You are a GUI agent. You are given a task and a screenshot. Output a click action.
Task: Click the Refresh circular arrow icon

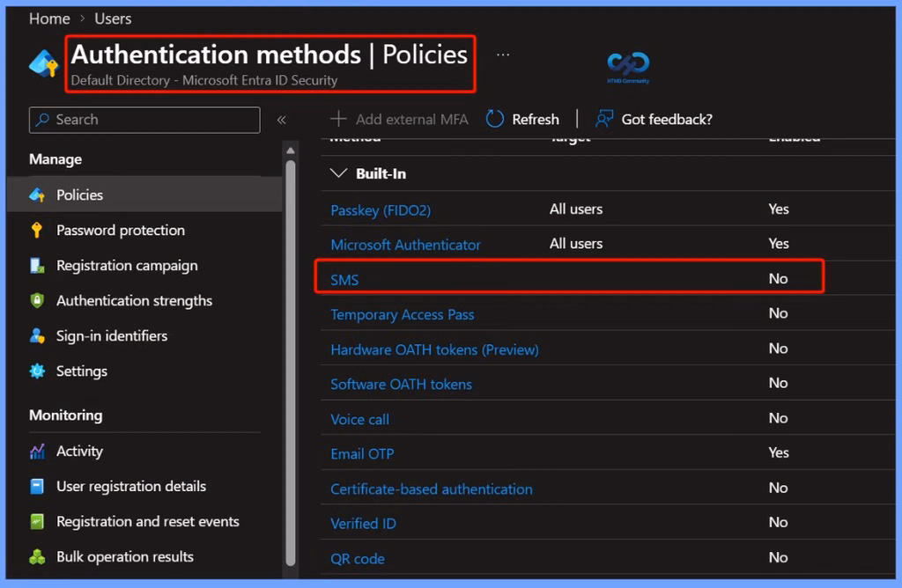(495, 119)
